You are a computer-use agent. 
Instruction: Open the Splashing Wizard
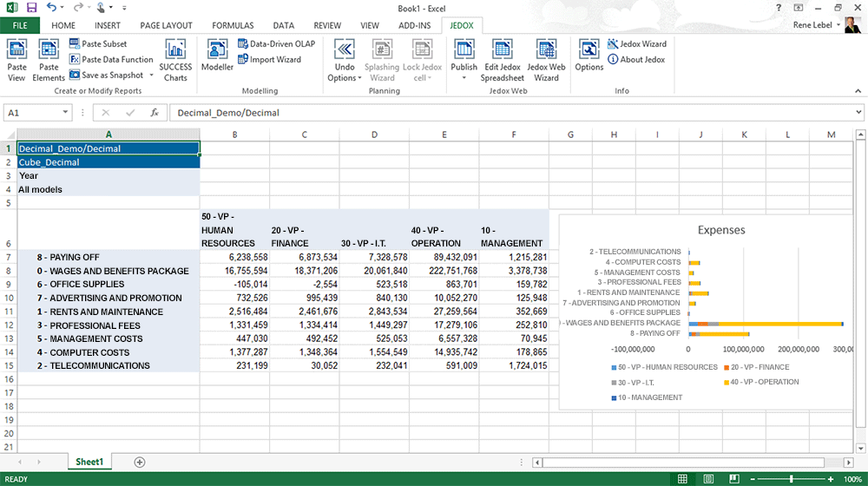(382, 61)
